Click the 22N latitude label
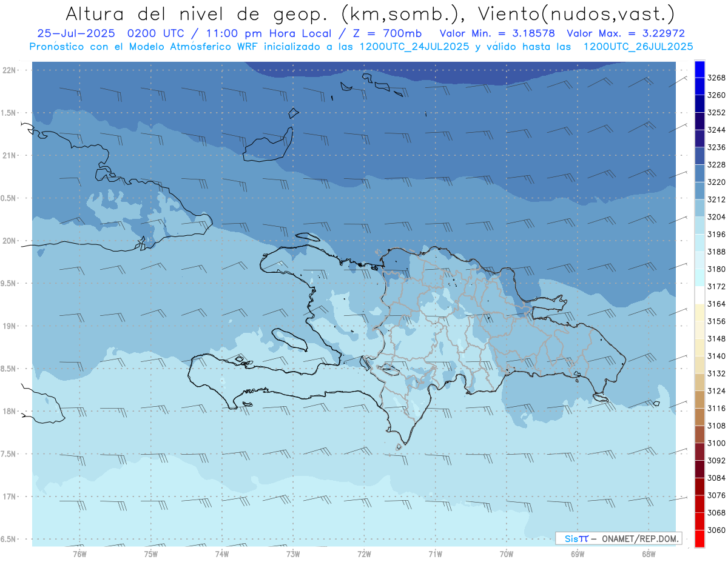 [10, 70]
